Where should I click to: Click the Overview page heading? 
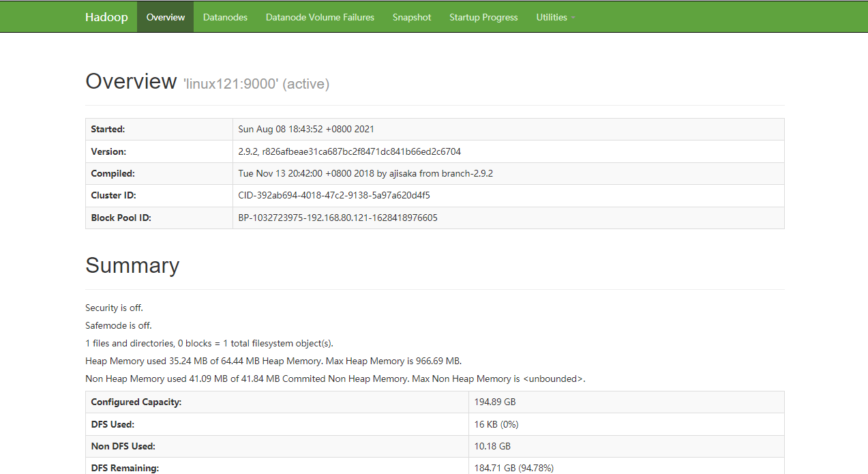[131, 81]
